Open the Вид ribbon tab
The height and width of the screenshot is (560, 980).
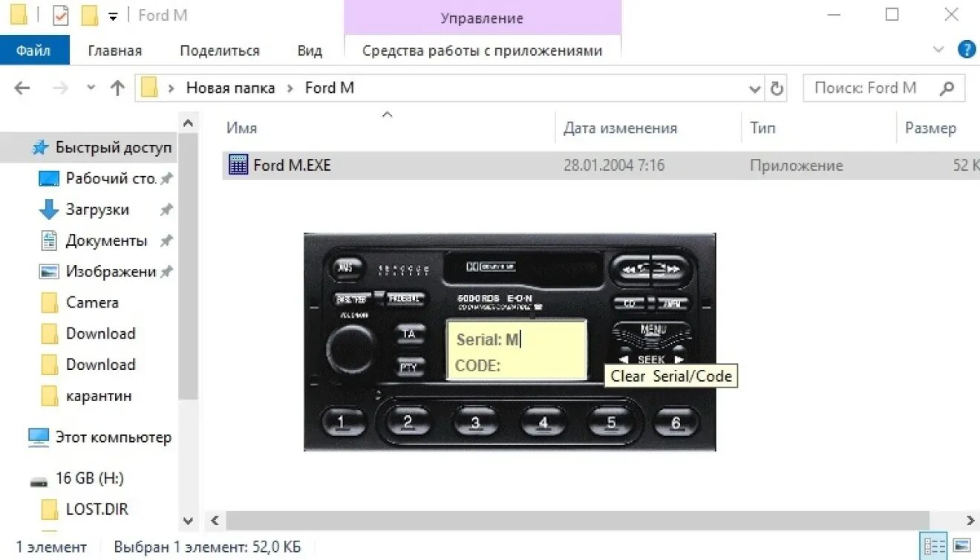coord(310,51)
